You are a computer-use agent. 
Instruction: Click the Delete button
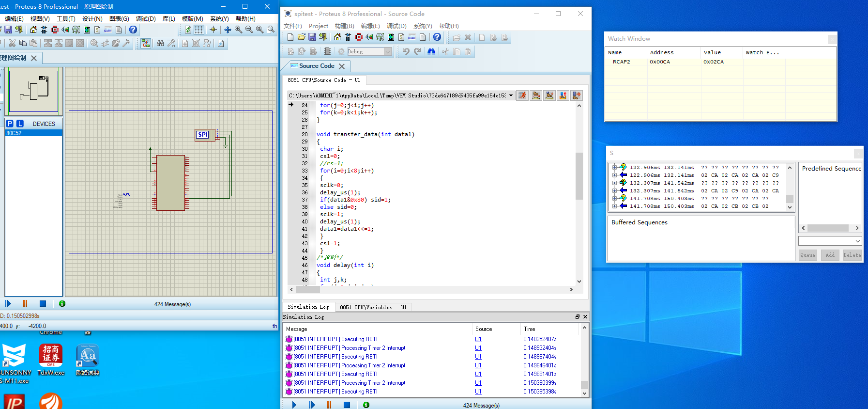pos(852,255)
